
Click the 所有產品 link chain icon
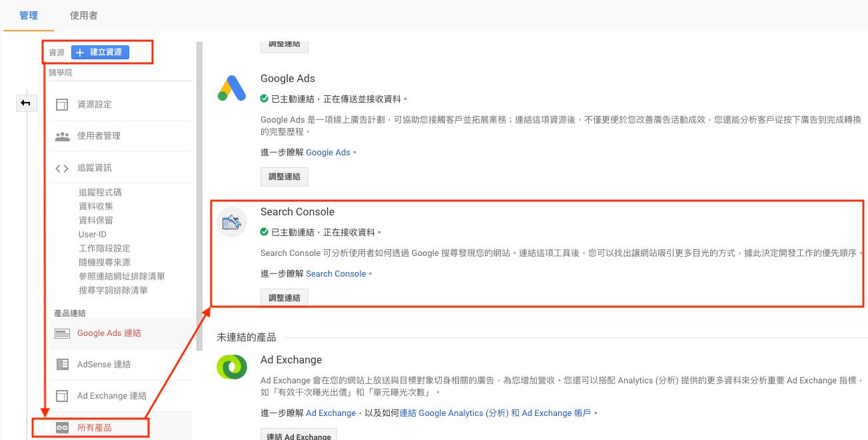coord(62,427)
